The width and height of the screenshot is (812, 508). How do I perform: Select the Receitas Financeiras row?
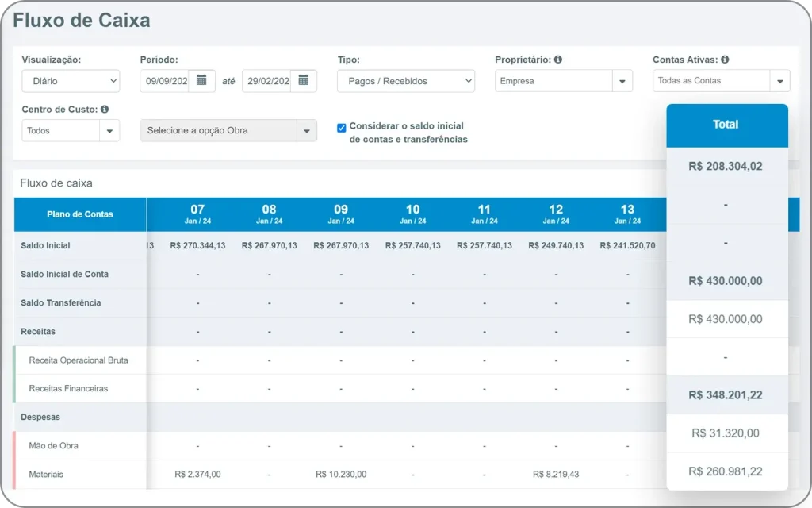coord(68,388)
